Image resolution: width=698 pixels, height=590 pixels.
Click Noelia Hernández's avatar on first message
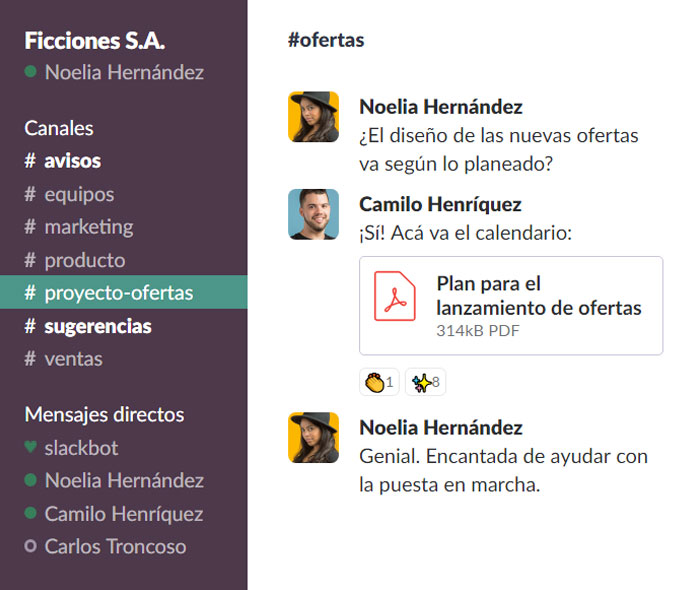pos(313,116)
